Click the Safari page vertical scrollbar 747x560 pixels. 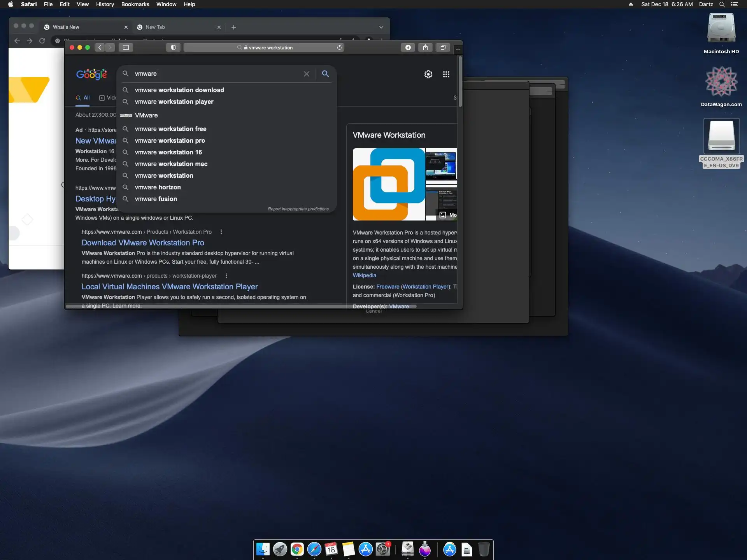pos(460,82)
